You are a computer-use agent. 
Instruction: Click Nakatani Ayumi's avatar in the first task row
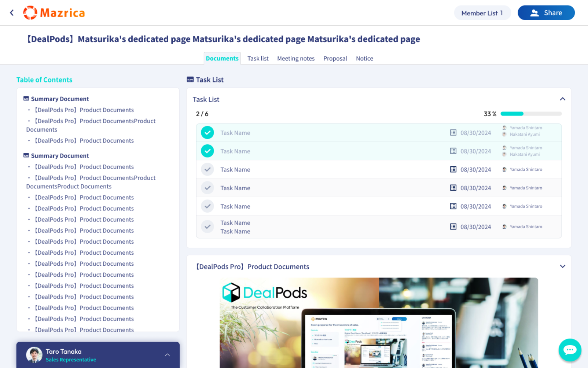point(505,134)
